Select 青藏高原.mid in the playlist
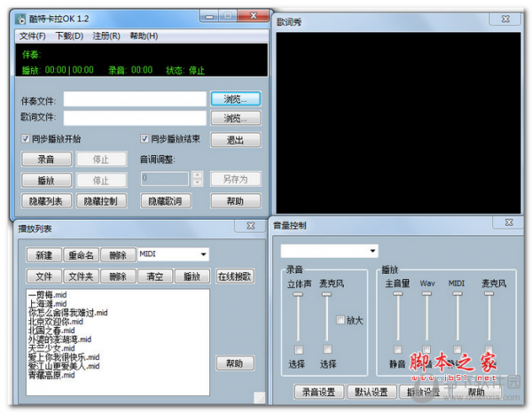Viewport: 532px width, 413px height. [51, 374]
